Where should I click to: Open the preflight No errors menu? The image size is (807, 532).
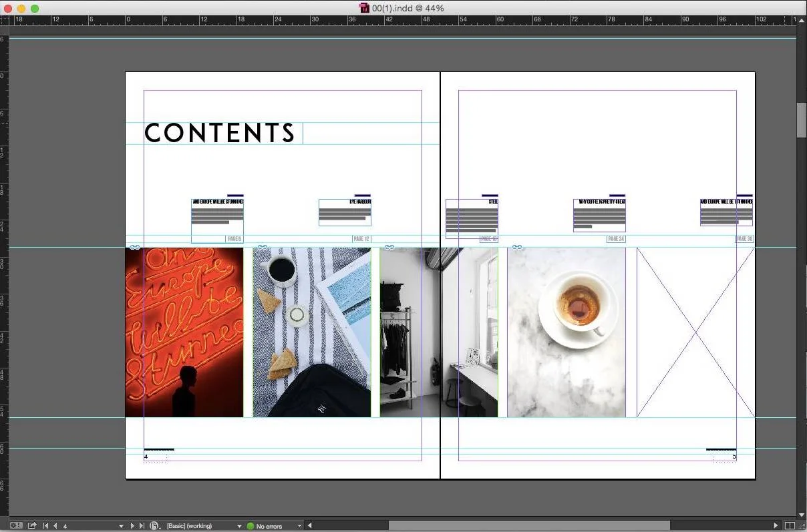coord(299,526)
